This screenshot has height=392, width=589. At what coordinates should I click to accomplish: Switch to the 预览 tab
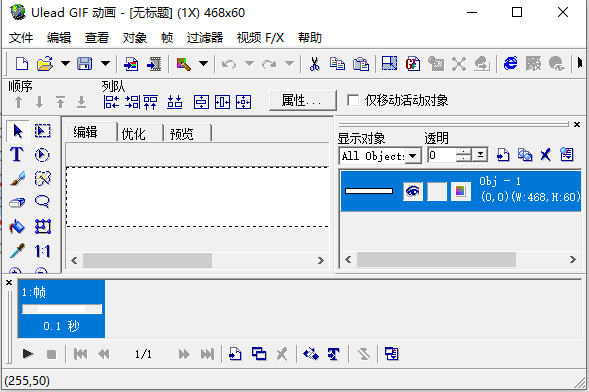[187, 134]
